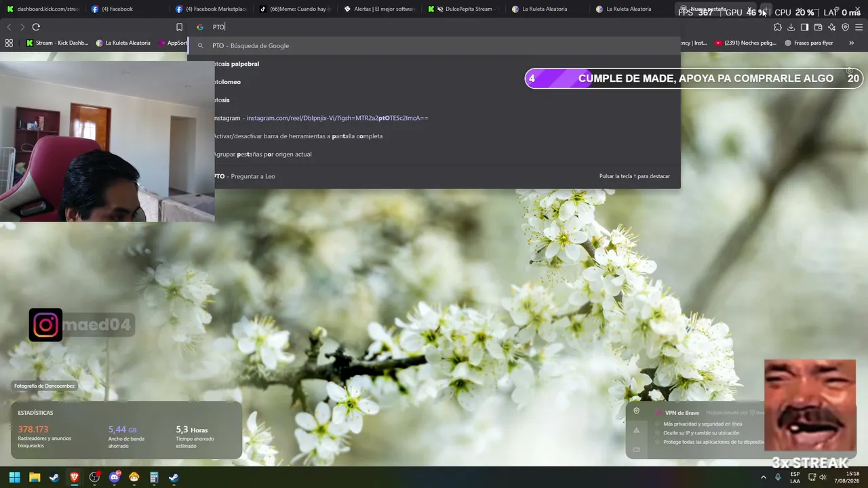Switch to the dashboard.kick.com tab

42,9
